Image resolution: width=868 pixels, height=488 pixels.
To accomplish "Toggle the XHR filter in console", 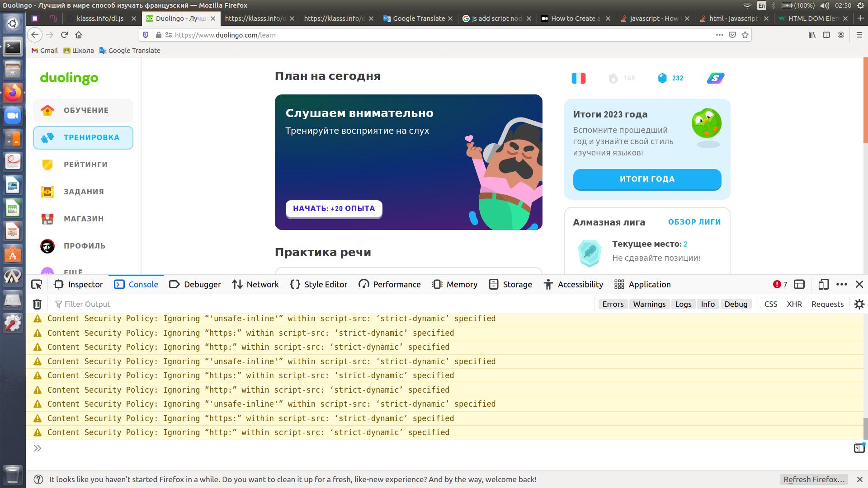I will [794, 304].
